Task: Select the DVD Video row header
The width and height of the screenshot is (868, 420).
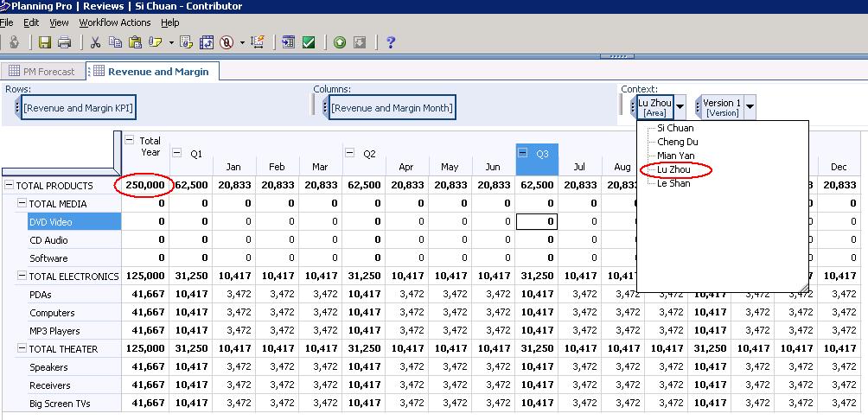Action: click(51, 222)
